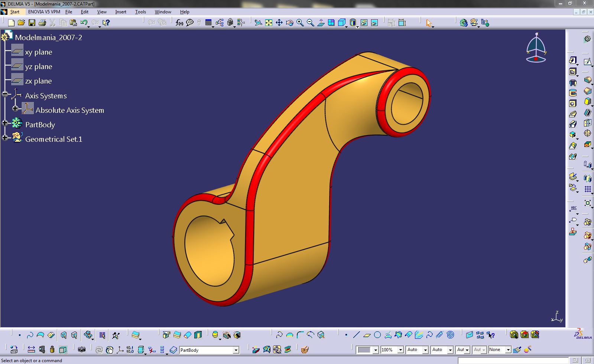Select the zx plane in the tree
Screen dimensions: 594x364
39,81
